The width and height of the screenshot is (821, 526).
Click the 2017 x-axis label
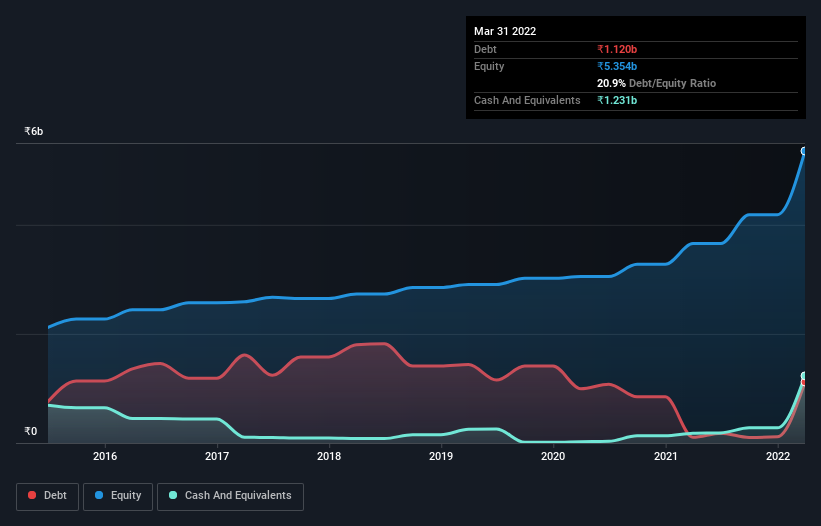pyautogui.click(x=217, y=456)
